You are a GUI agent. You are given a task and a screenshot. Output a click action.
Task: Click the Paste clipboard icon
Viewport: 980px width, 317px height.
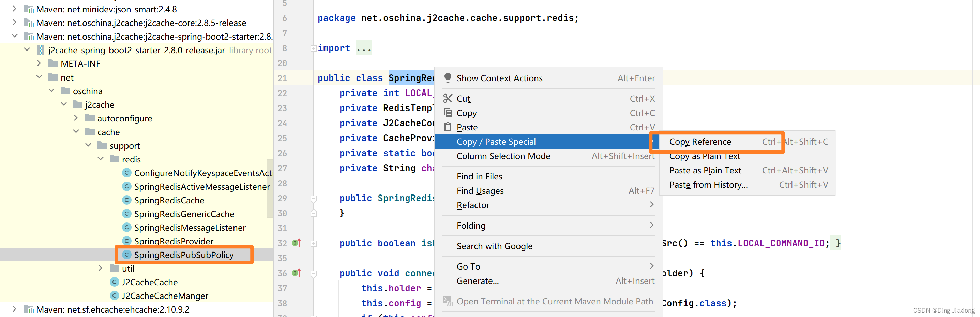[x=448, y=127]
